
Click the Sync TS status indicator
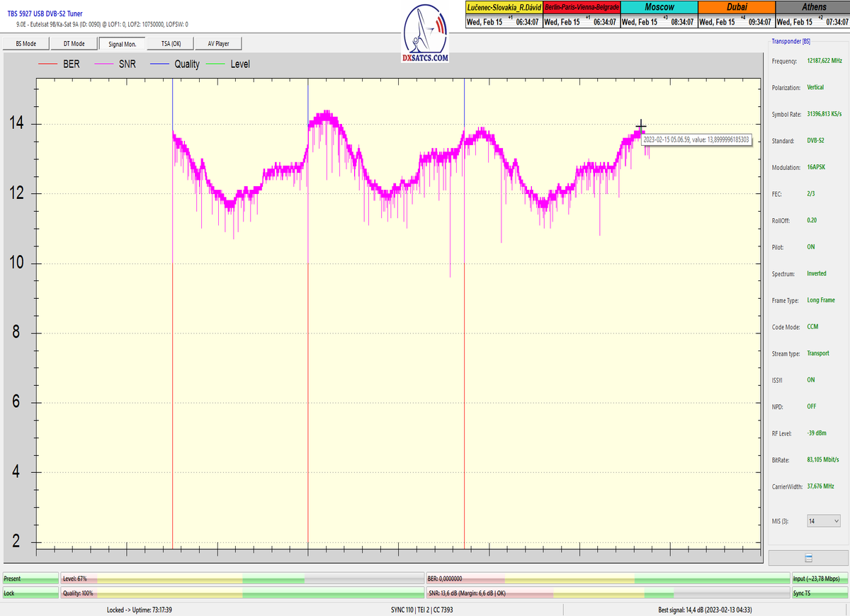[819, 593]
